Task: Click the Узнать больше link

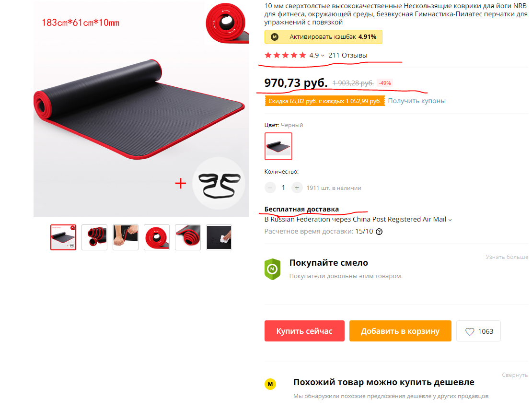Action: tap(507, 257)
